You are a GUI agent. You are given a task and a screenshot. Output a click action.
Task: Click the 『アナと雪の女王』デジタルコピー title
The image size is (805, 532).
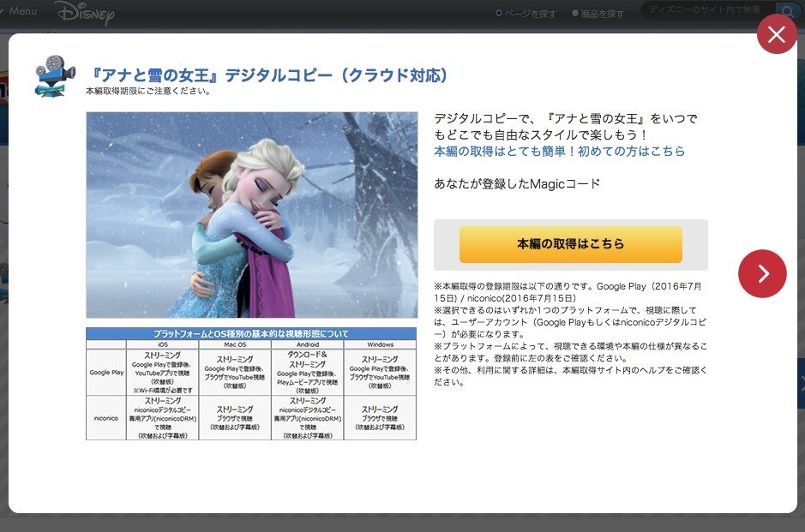267,75
